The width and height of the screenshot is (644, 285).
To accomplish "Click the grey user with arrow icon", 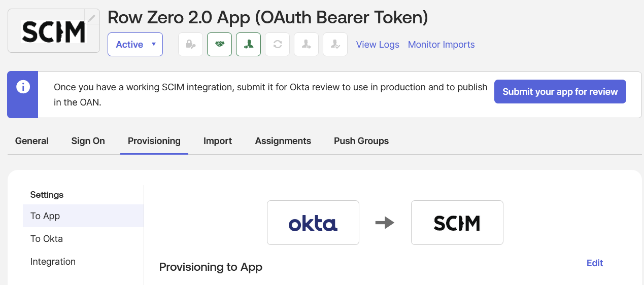I will pos(307,45).
